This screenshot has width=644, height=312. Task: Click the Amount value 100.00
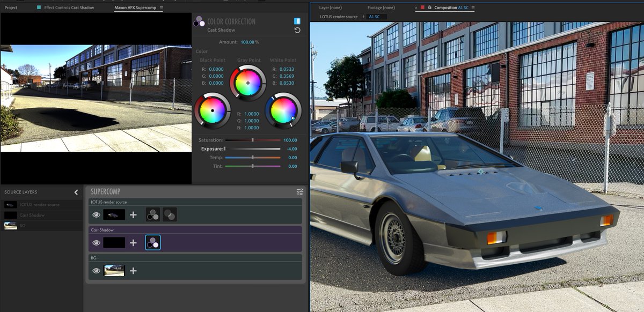point(247,42)
